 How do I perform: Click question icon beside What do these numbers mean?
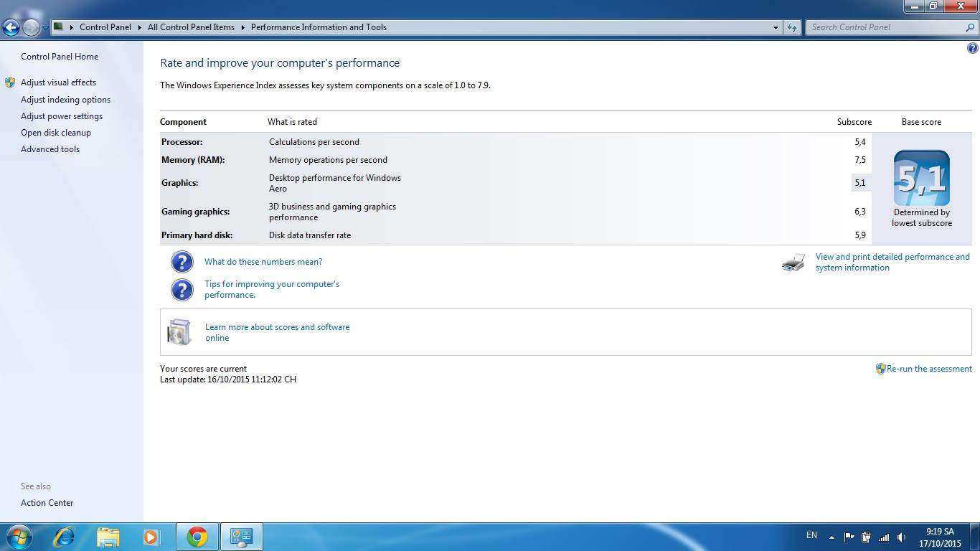click(182, 262)
